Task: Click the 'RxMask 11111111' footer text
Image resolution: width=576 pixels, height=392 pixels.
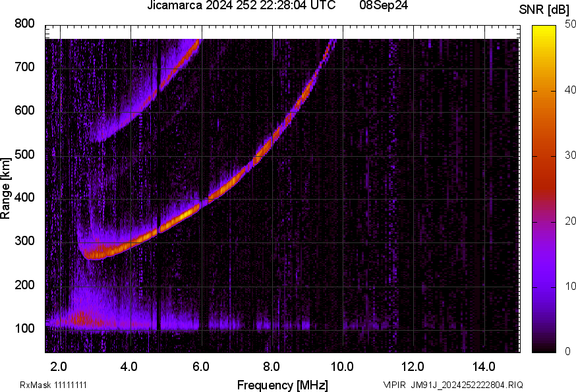Action: point(53,385)
